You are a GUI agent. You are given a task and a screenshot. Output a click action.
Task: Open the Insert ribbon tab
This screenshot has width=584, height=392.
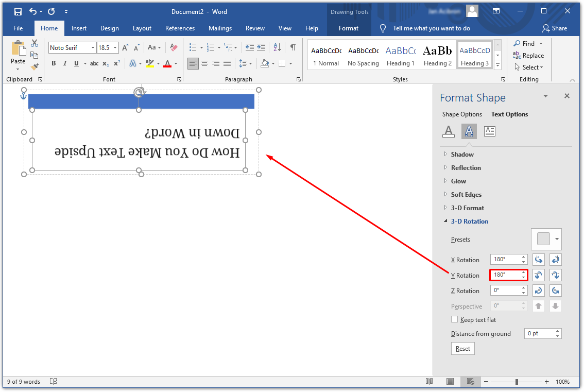(79, 28)
